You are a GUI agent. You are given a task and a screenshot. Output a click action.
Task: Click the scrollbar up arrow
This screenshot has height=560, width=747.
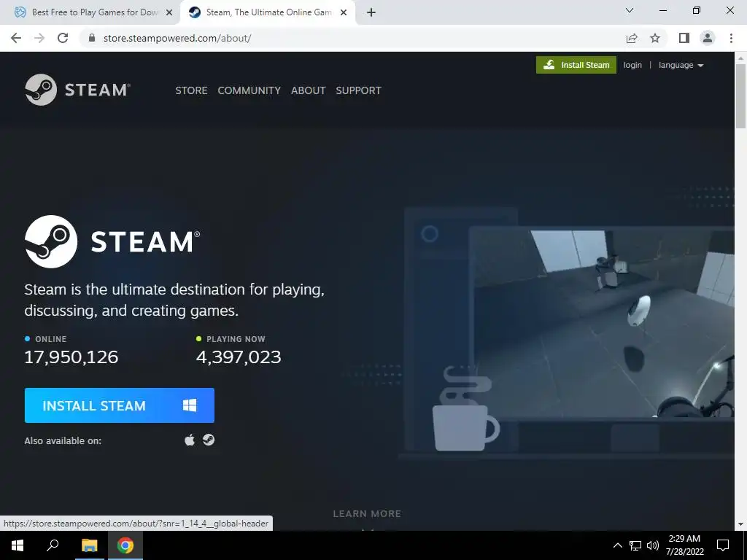click(x=740, y=58)
